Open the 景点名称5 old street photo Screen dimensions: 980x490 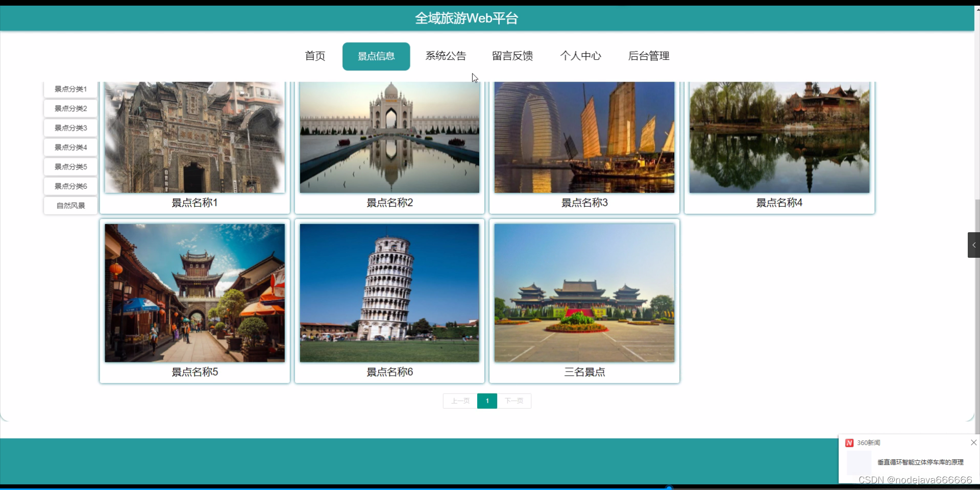(x=194, y=293)
